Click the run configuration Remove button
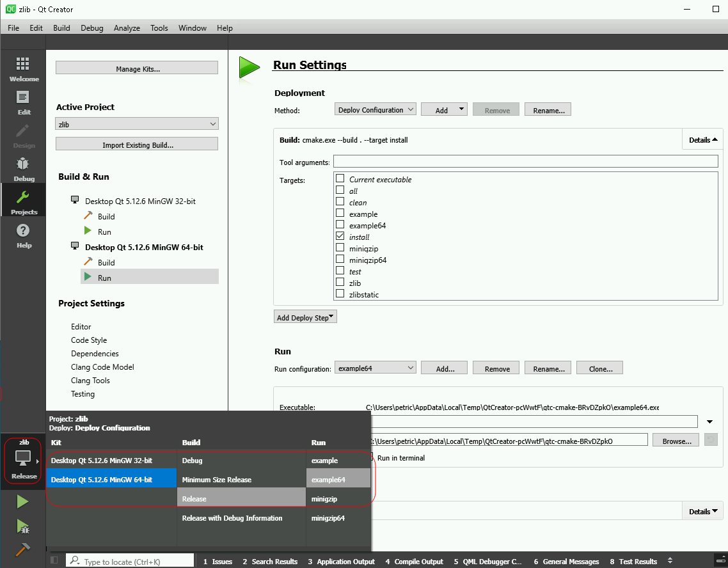The height and width of the screenshot is (568, 728). point(496,368)
